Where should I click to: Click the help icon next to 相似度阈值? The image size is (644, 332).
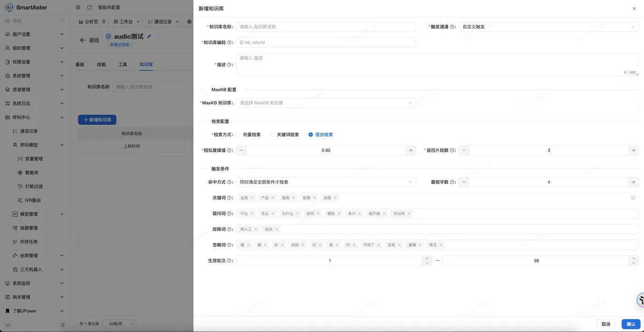click(x=230, y=150)
